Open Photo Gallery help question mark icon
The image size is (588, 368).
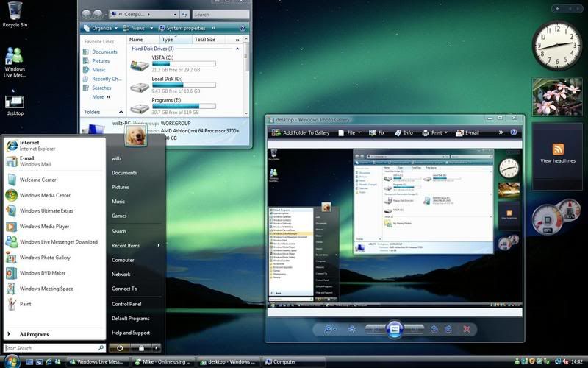[x=514, y=132]
